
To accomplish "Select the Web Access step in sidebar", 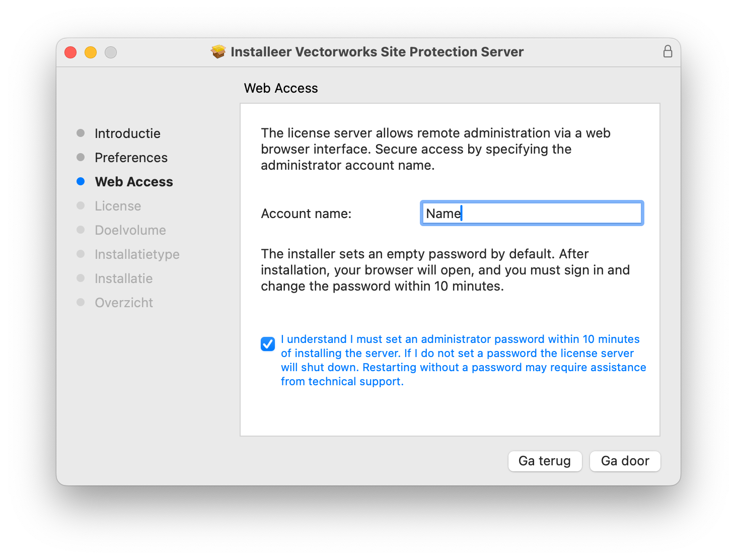I will click(x=134, y=182).
